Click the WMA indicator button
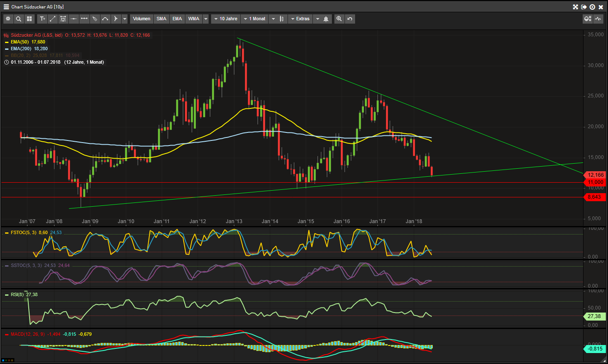The image size is (608, 364). pyautogui.click(x=193, y=19)
